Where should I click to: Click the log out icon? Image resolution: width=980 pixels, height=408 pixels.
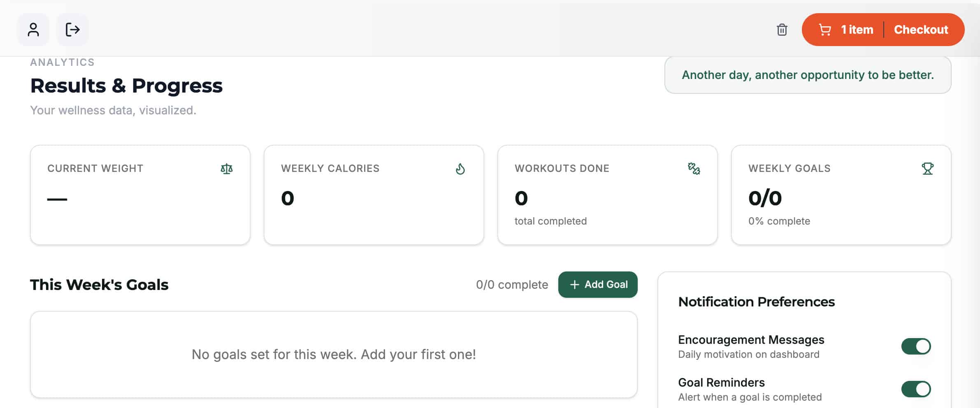tap(72, 30)
